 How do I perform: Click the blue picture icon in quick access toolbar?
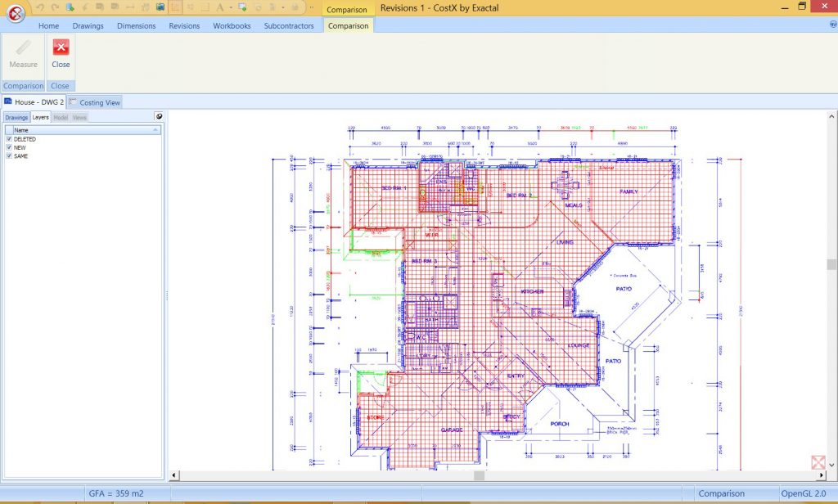(160, 7)
